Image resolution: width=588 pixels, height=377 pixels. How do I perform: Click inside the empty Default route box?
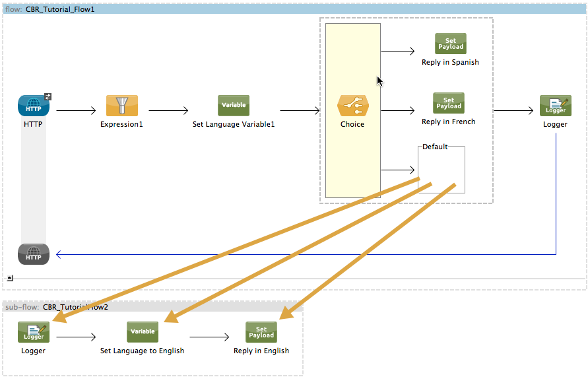[x=441, y=170]
